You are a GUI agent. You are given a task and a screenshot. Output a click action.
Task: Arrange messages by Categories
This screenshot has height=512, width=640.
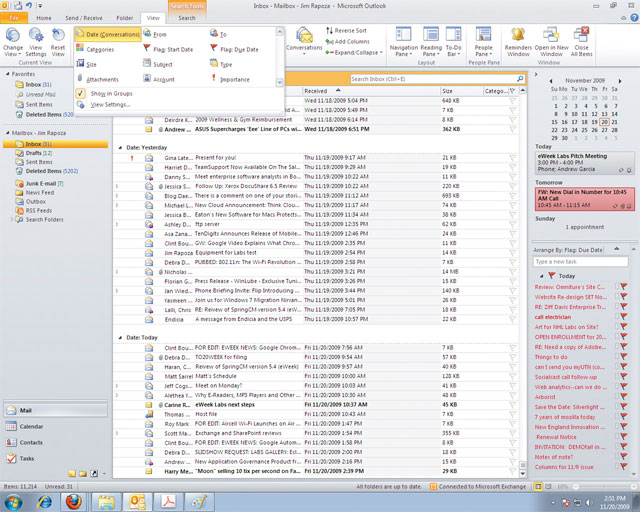(95, 49)
